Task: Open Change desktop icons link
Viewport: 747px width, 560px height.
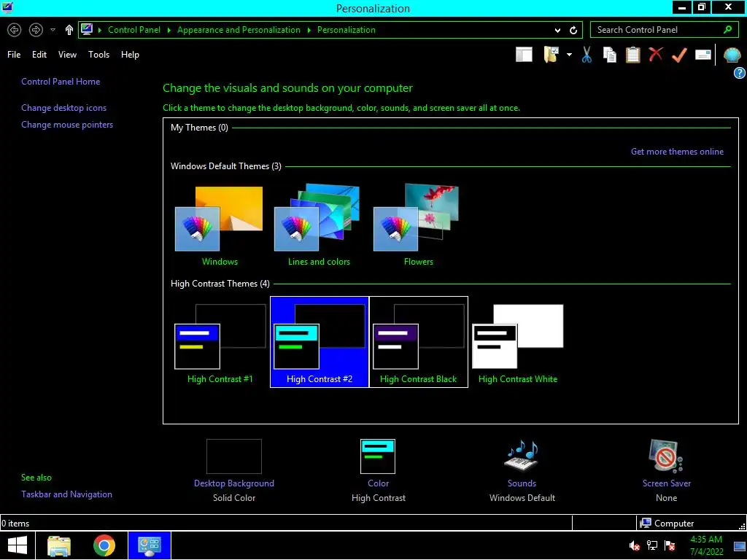Action: (x=64, y=108)
